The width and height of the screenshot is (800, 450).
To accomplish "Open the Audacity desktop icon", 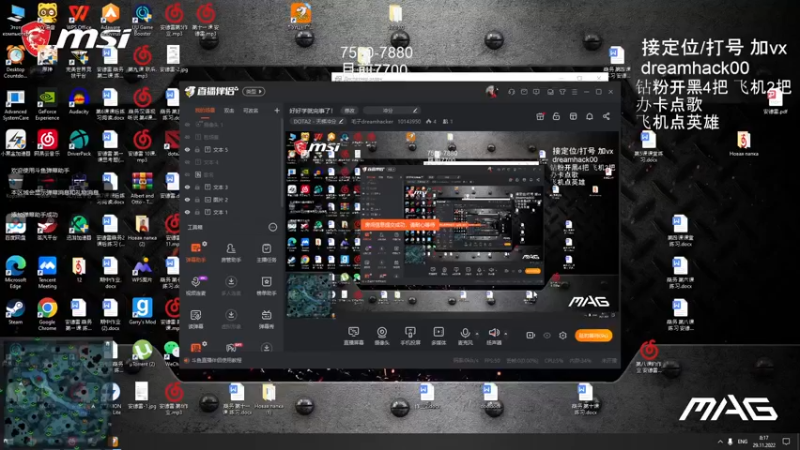I will click(79, 102).
